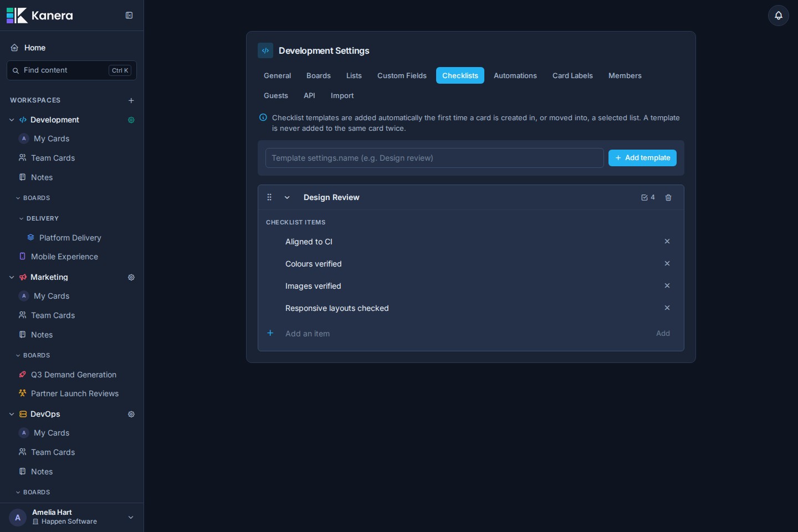Switch to the Card Labels tab

572,75
